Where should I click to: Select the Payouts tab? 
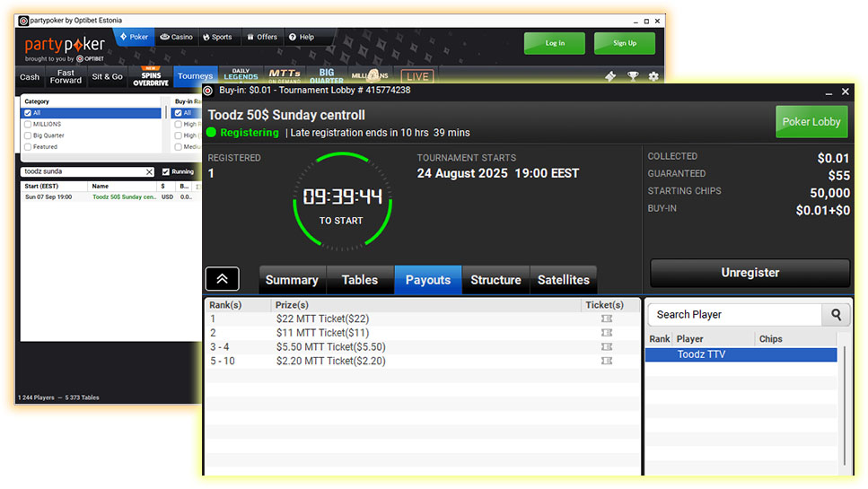(428, 280)
